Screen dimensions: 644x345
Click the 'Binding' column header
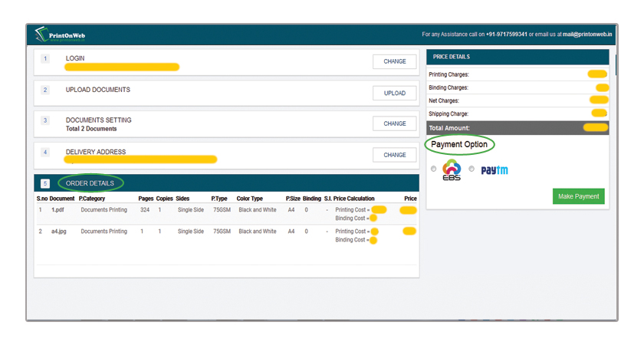(x=312, y=199)
